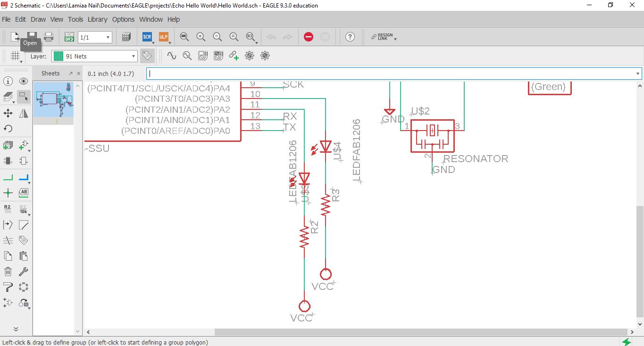Screen dimensions: 644x346
Task: Click into the command line input field
Action: click(x=392, y=74)
